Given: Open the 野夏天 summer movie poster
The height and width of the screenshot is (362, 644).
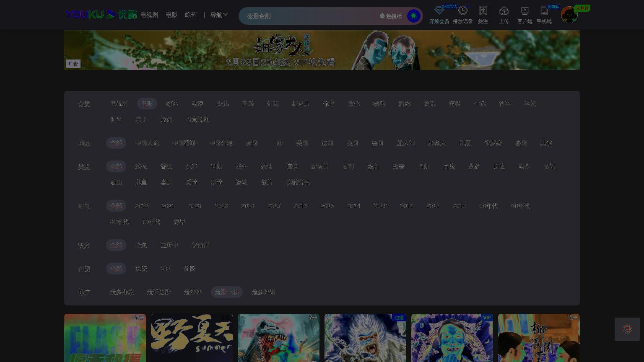Looking at the screenshot, I should click(192, 338).
